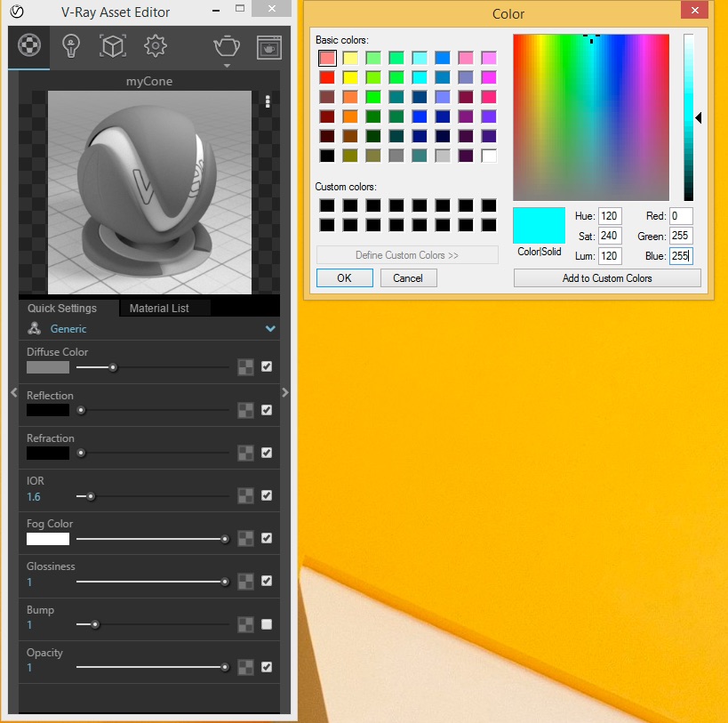Screen dimensions: 728x723
Task: Select the selected pink basic color swatch
Action: 327,58
